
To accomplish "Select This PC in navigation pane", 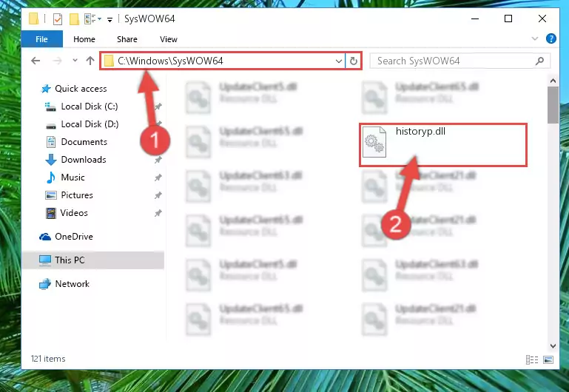I will click(70, 260).
